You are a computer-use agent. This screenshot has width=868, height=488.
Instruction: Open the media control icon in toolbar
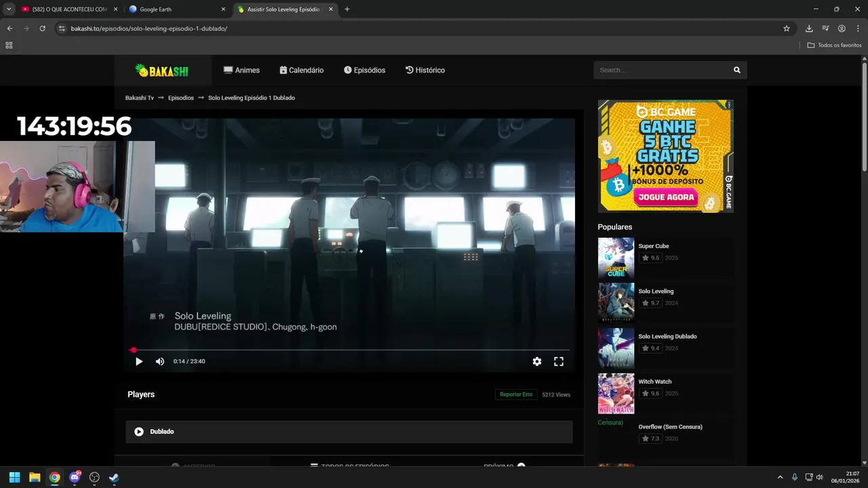pos(825,28)
